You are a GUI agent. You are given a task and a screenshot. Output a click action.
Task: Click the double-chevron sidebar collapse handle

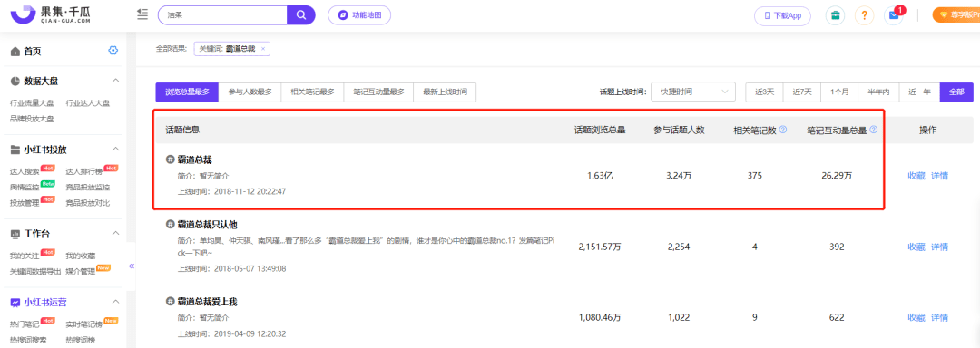click(x=132, y=266)
